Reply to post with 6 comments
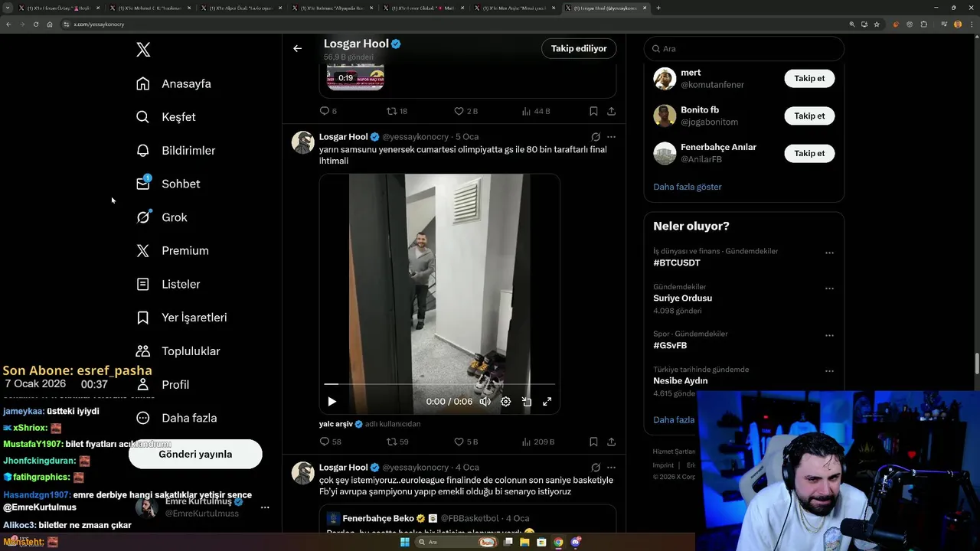980x551 pixels. click(328, 111)
